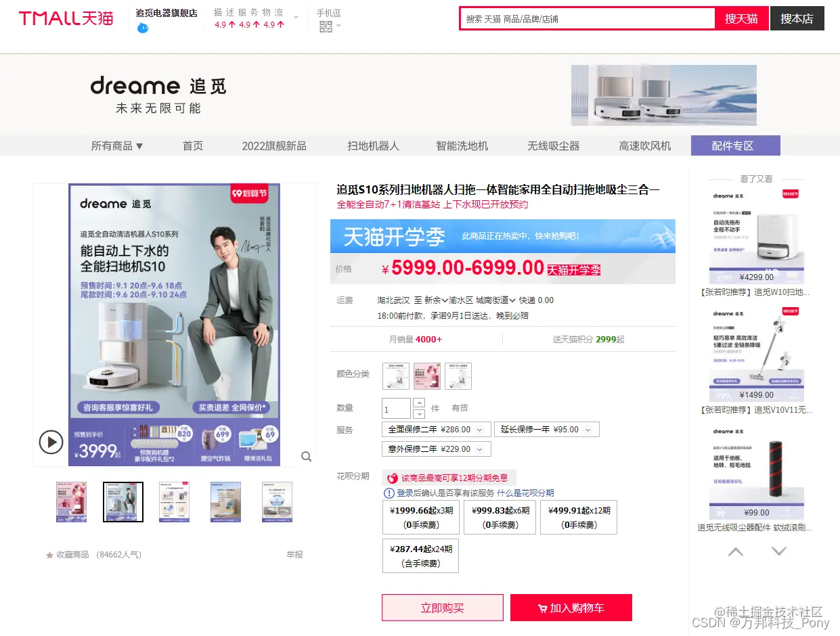840x636 pixels.
Task: Open the 首页 tab
Action: (x=193, y=145)
